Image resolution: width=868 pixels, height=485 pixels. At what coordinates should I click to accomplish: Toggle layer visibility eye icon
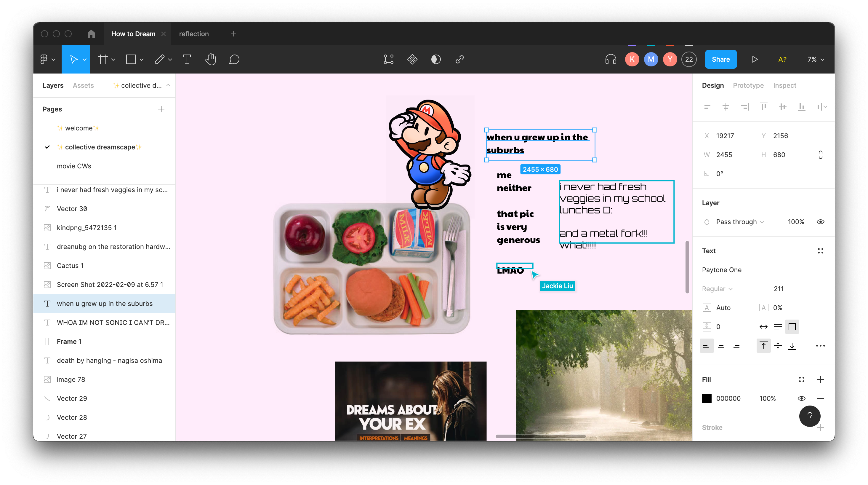[820, 221]
